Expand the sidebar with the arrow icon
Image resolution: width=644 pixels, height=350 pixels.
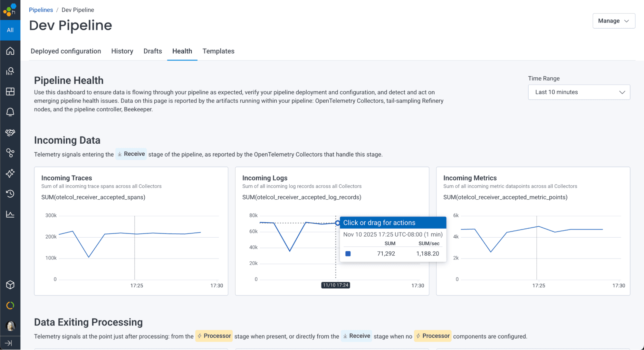point(9,343)
